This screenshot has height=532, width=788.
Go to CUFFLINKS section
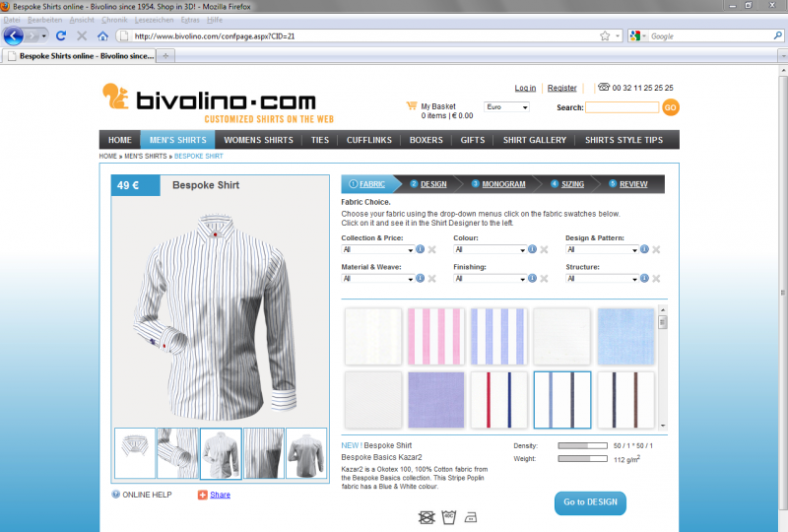[x=368, y=140]
